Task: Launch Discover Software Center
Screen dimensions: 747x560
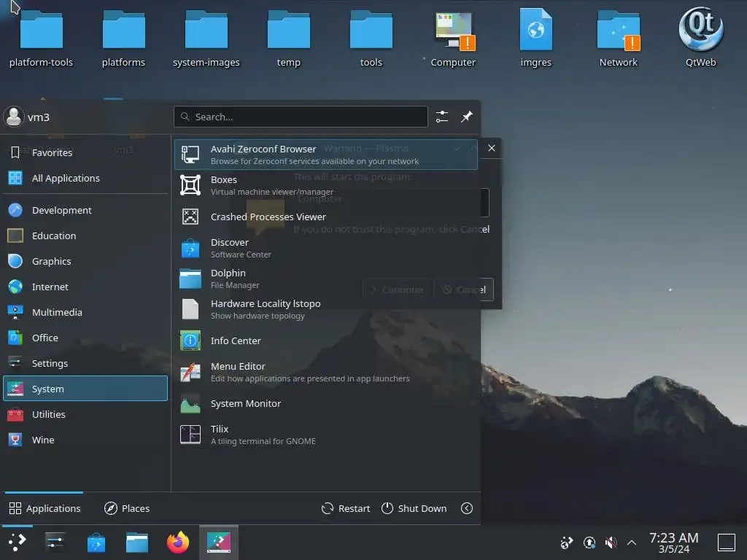Action: click(x=326, y=248)
